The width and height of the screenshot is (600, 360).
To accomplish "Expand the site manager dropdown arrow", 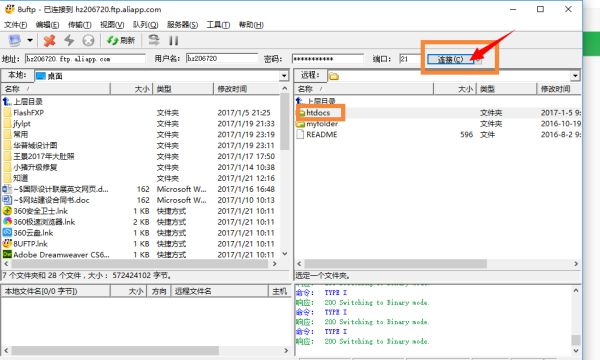I will click(30, 40).
